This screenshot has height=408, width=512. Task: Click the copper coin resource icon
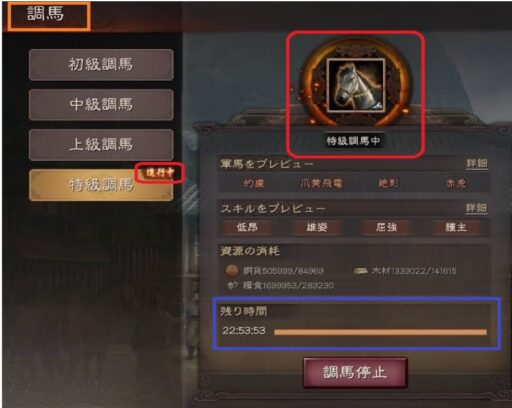232,270
